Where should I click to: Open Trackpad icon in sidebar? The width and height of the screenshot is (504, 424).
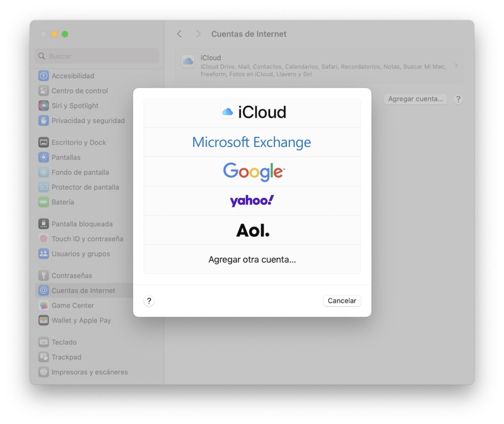click(43, 357)
